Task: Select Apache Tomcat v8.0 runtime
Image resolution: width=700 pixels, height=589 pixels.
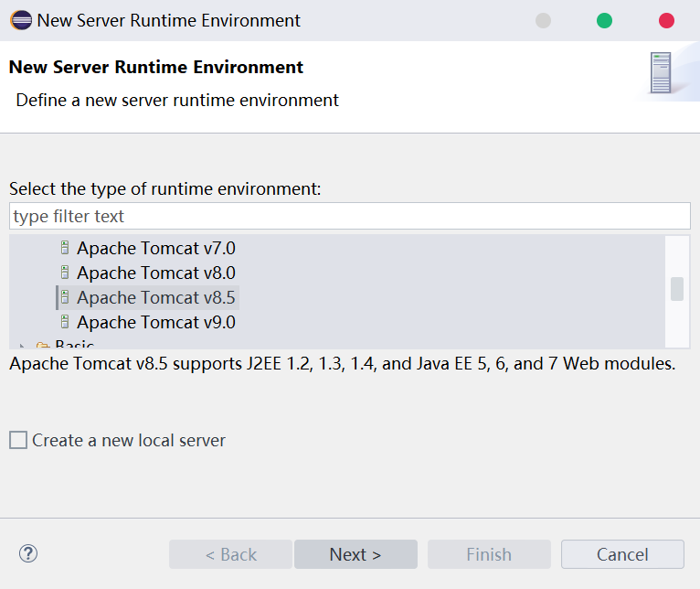Action: click(x=155, y=273)
